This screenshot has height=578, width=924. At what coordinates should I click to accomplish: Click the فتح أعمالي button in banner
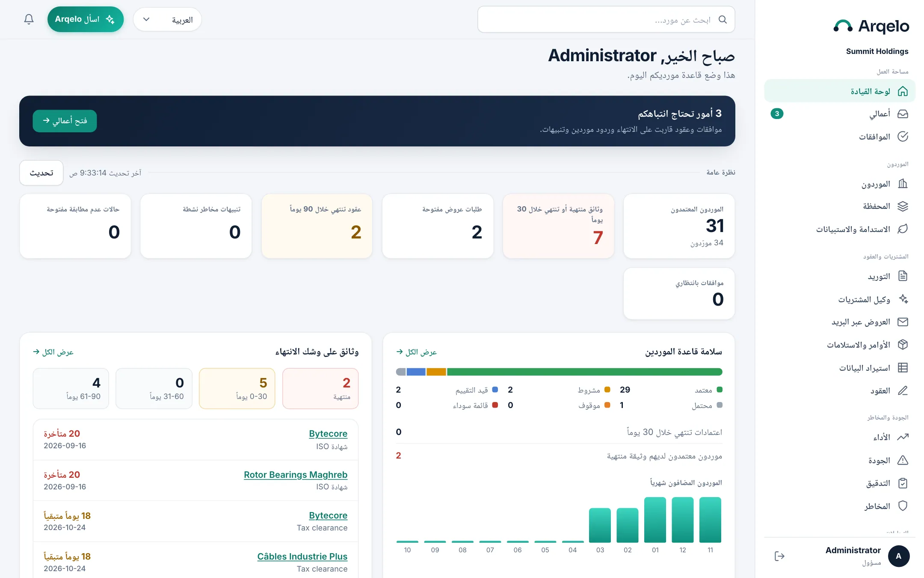[65, 121]
